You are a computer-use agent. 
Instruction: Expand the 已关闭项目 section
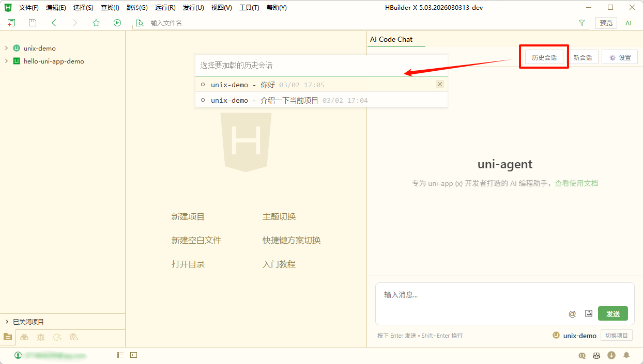pyautogui.click(x=6, y=322)
